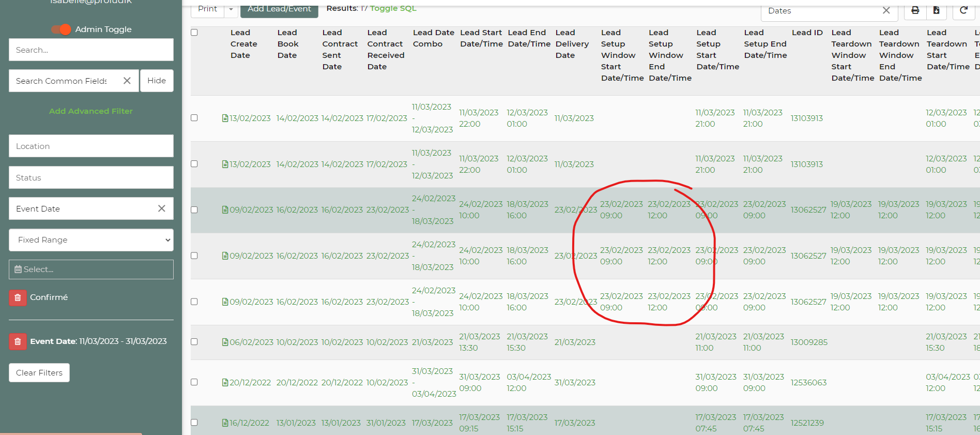Click the Search input field
This screenshot has width=980, height=435.
(x=91, y=50)
